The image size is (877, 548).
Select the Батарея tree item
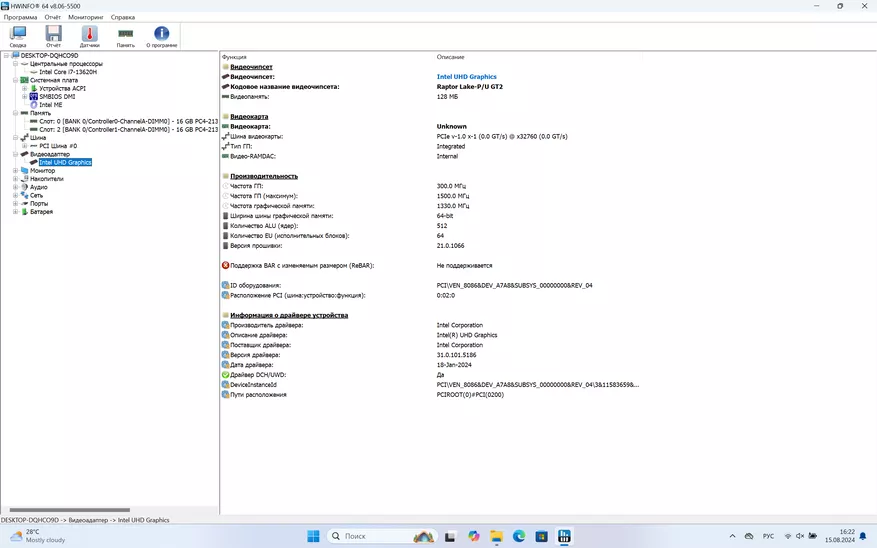click(41, 212)
